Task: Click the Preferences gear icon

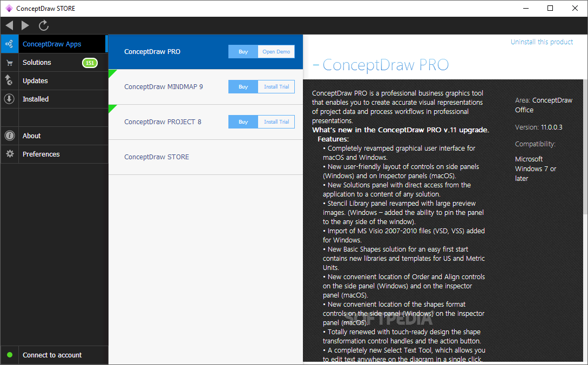Action: (10, 154)
